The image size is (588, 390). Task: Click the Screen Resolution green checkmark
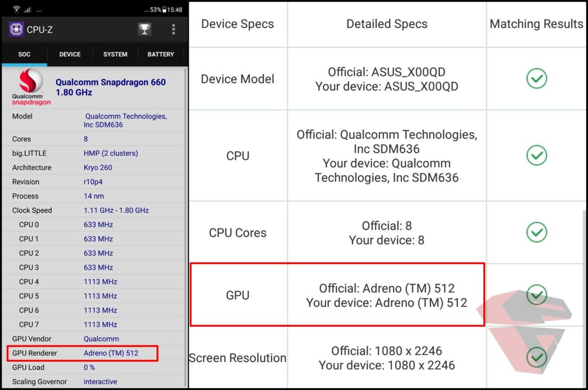coord(536,358)
